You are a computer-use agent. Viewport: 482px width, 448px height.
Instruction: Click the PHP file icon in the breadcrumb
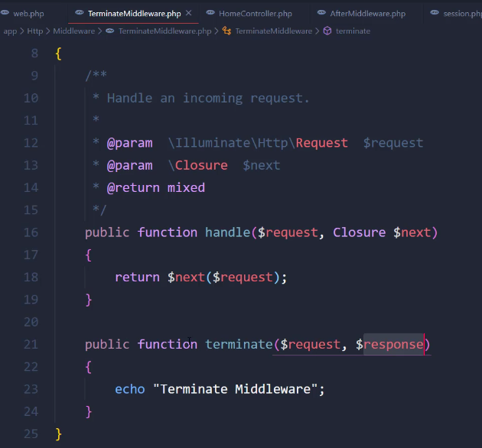(110, 31)
